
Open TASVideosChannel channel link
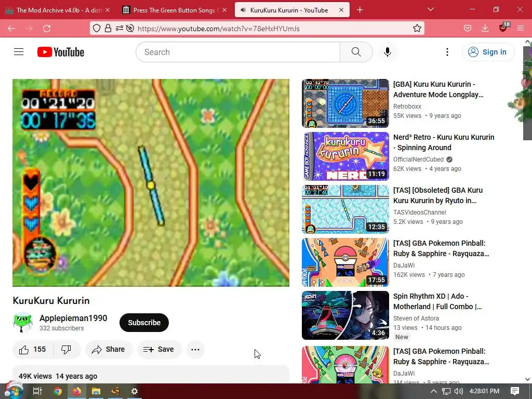[x=420, y=212]
